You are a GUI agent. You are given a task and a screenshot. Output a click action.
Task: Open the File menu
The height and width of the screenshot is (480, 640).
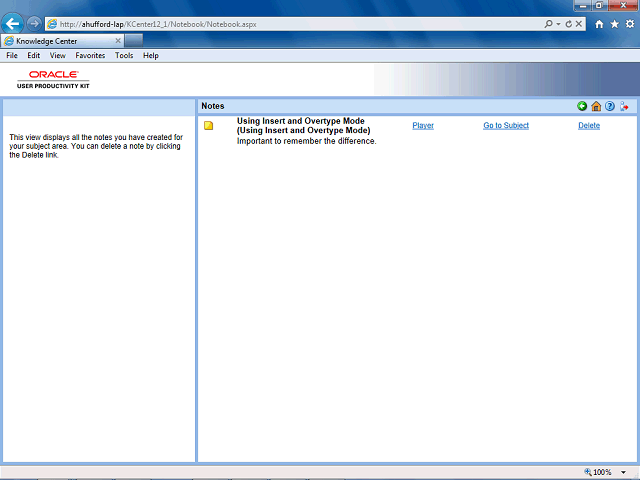[12, 56]
